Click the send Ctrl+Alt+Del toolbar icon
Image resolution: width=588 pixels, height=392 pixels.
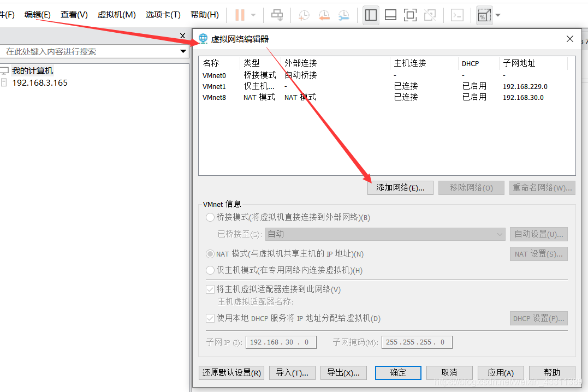(x=277, y=15)
